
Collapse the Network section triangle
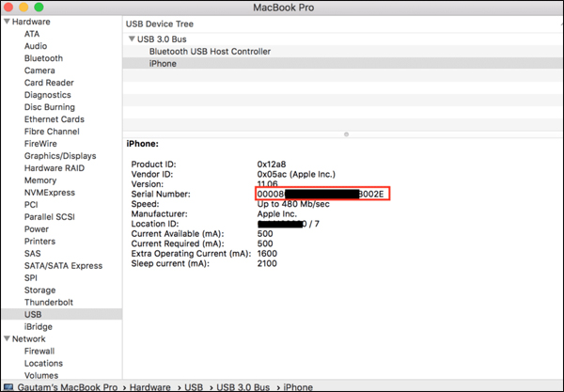click(x=7, y=338)
